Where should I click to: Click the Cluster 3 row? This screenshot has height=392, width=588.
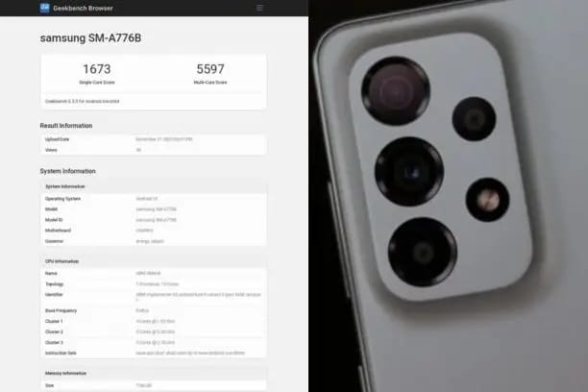tap(154, 342)
